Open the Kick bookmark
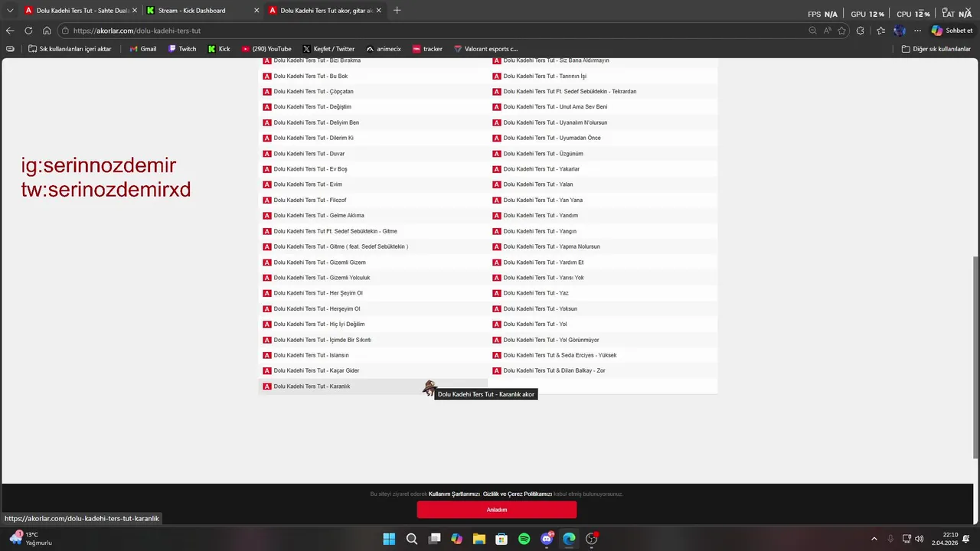This screenshot has height=551, width=980. [219, 49]
